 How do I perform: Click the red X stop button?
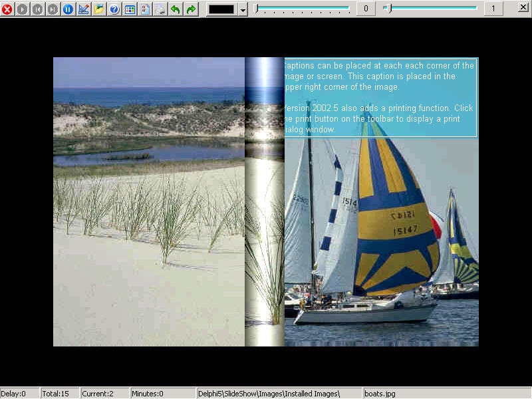7,9
